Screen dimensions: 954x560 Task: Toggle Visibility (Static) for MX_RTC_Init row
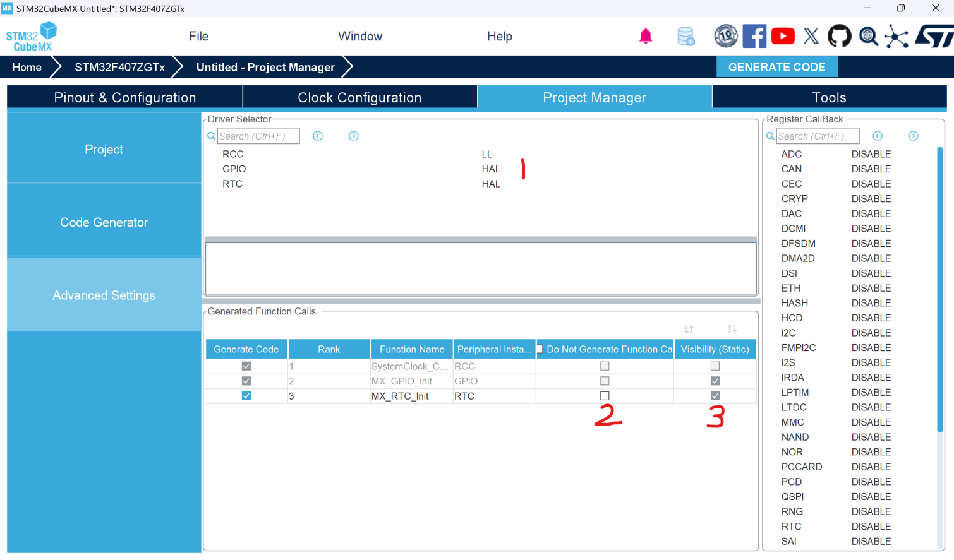715,396
